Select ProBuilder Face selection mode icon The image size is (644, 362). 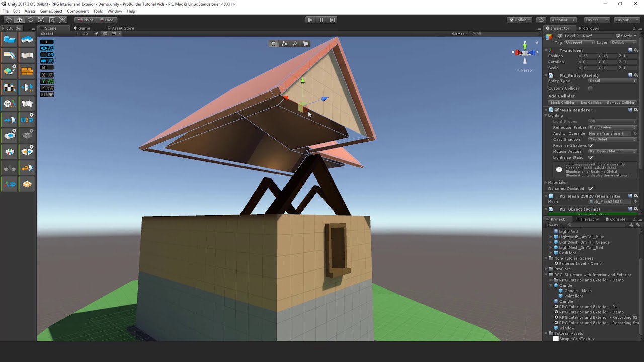click(x=305, y=44)
